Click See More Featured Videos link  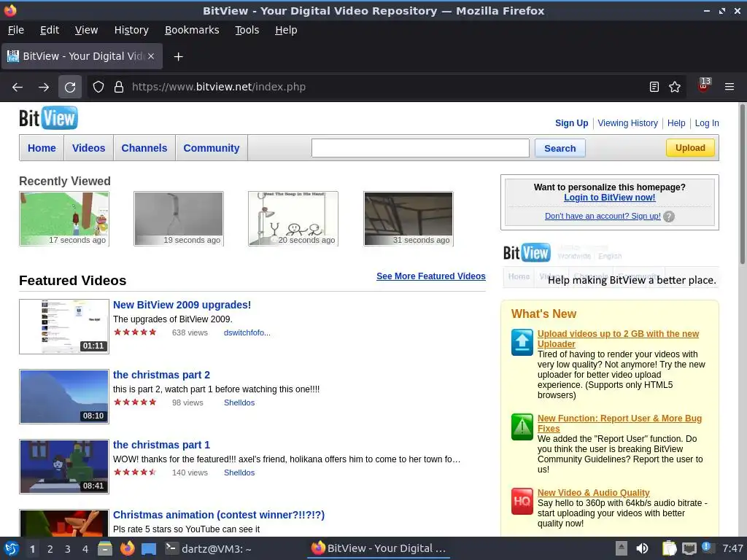pyautogui.click(x=430, y=276)
